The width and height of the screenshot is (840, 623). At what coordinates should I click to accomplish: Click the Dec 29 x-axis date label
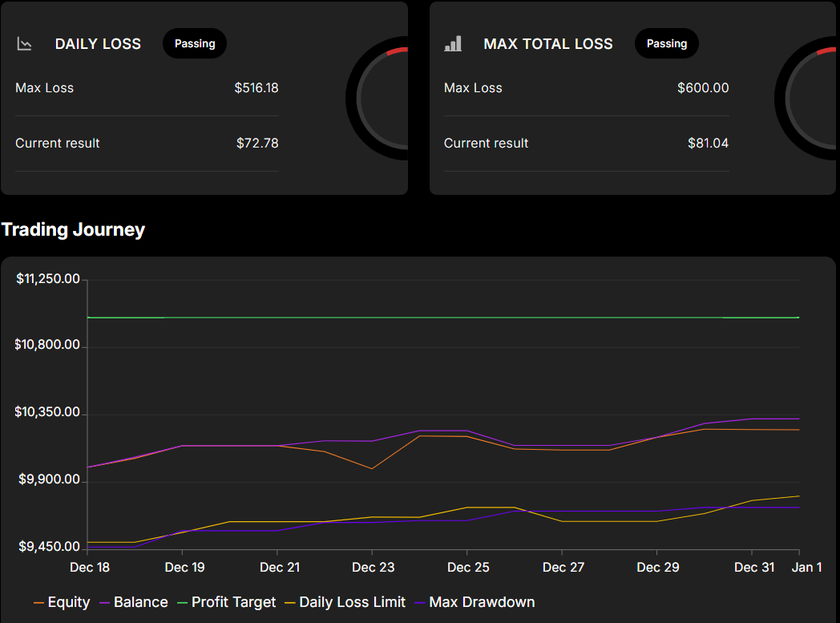pos(658,568)
